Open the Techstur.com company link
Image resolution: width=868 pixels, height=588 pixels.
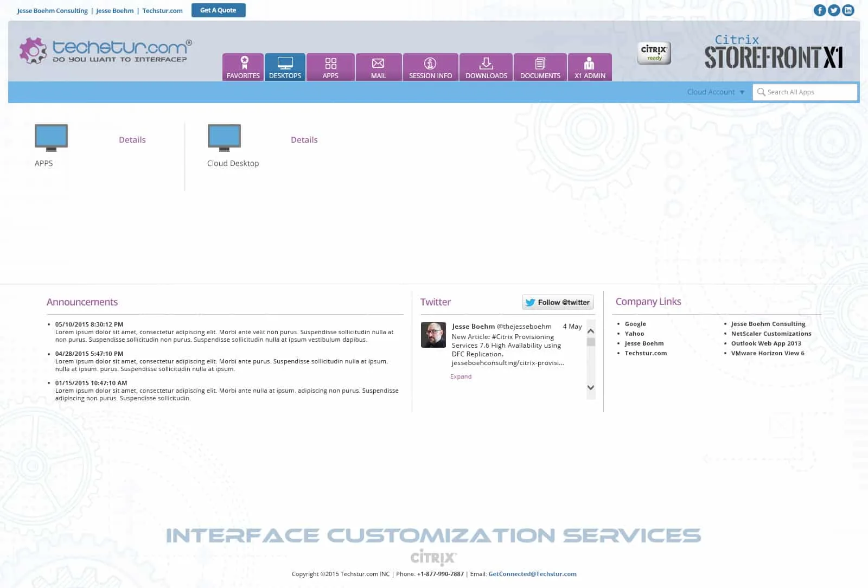(646, 353)
